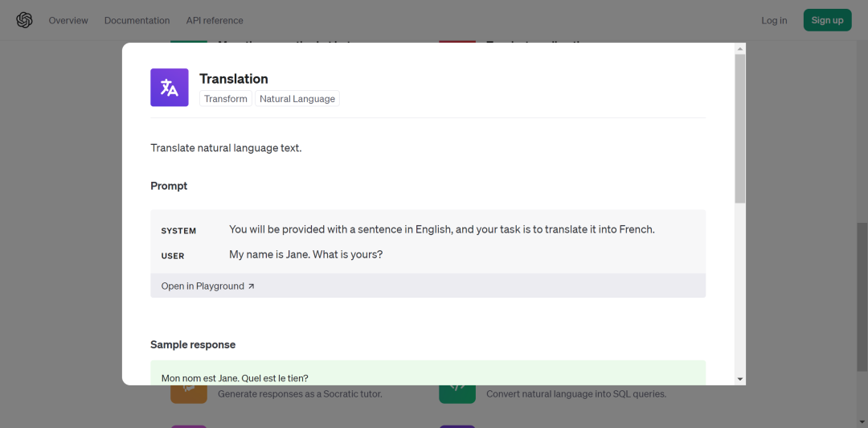Open in Playground link
Screen dimensions: 868x428
203,286
